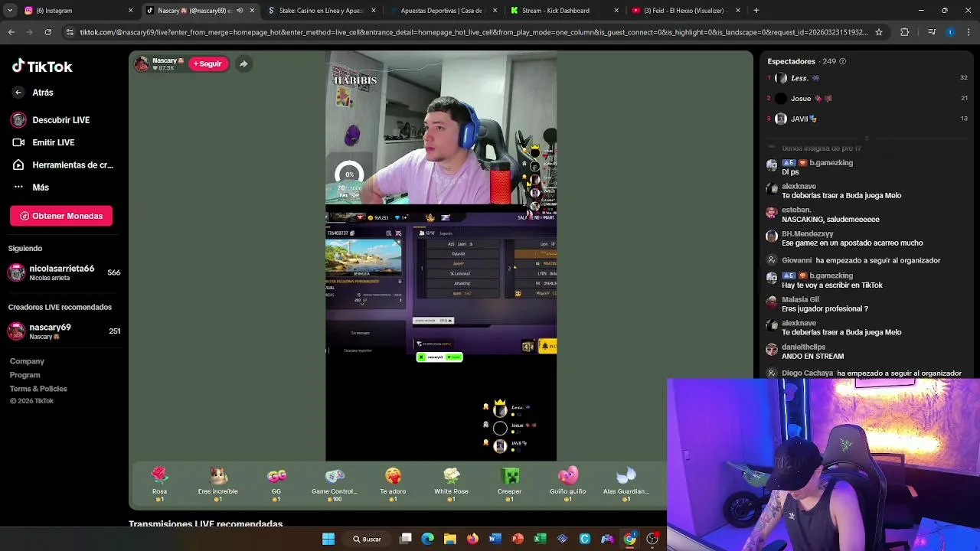Switch to the Stake Casino browser tab
This screenshot has width=980, height=551.
(x=320, y=11)
